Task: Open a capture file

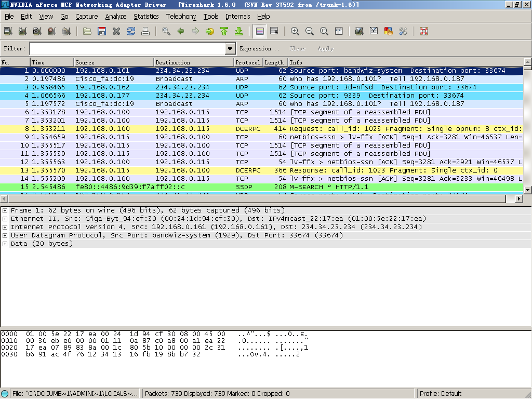Action: click(87, 32)
